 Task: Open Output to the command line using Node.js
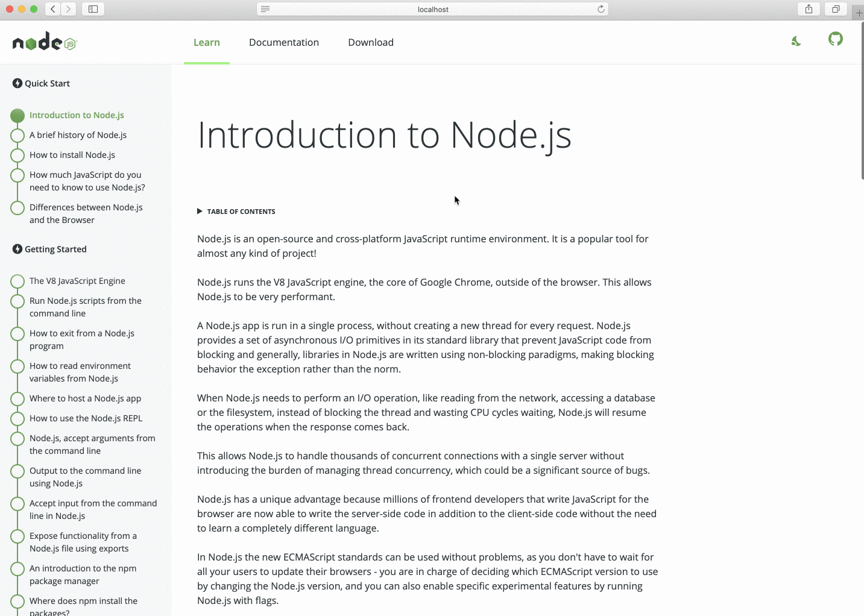click(85, 477)
